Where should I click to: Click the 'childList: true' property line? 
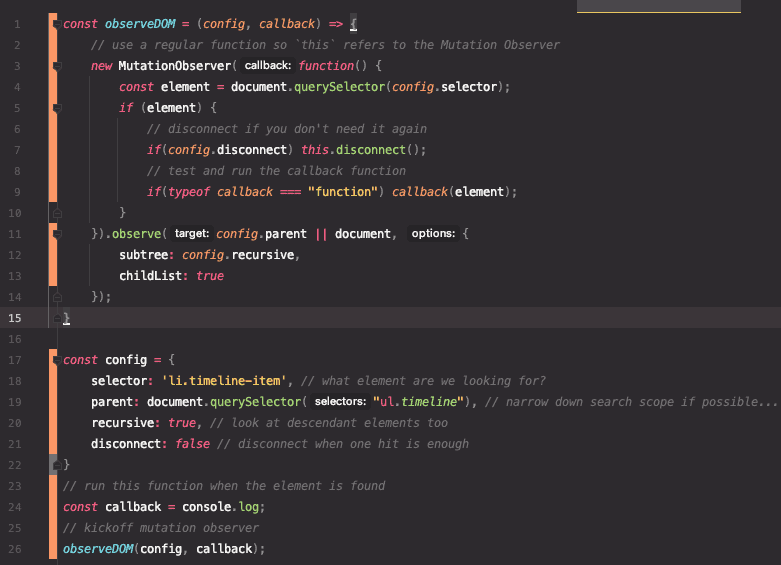[x=171, y=276]
